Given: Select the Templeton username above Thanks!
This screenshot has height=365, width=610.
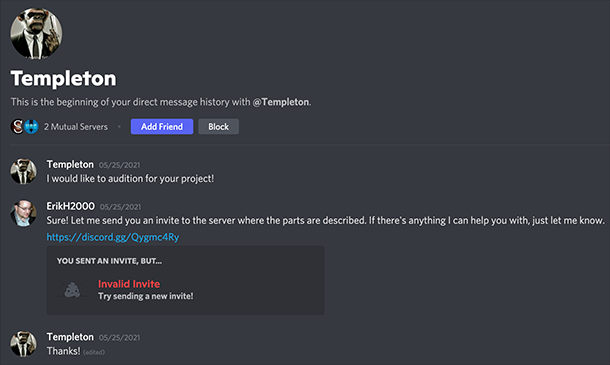Looking at the screenshot, I should 70,337.
